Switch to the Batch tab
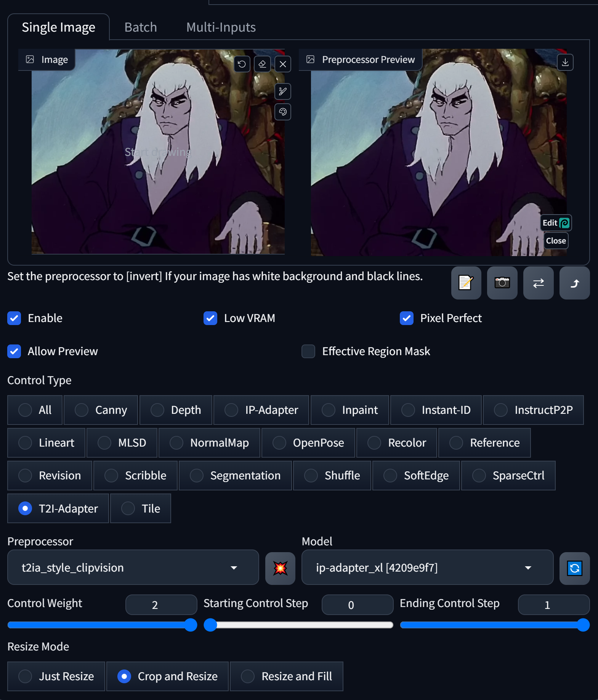Image resolution: width=598 pixels, height=700 pixels. (x=141, y=27)
